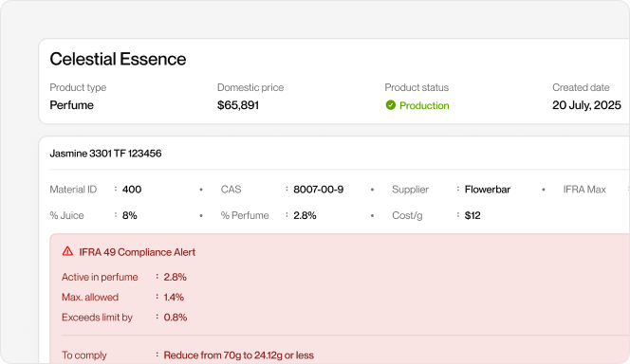Click the IFRA 49 Compliance Alert title
This screenshot has height=364, width=630.
coord(137,252)
